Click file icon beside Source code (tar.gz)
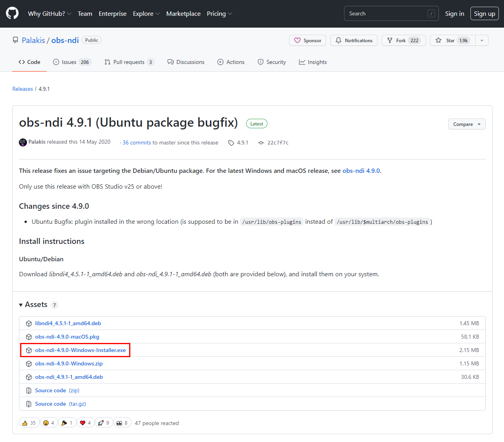The image size is (504, 442). [x=29, y=404]
